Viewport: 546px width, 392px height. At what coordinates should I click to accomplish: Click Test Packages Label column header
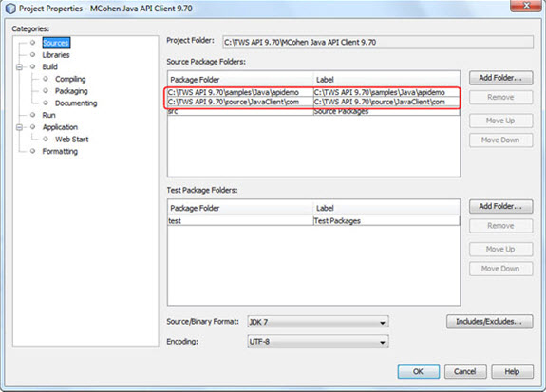click(386, 208)
